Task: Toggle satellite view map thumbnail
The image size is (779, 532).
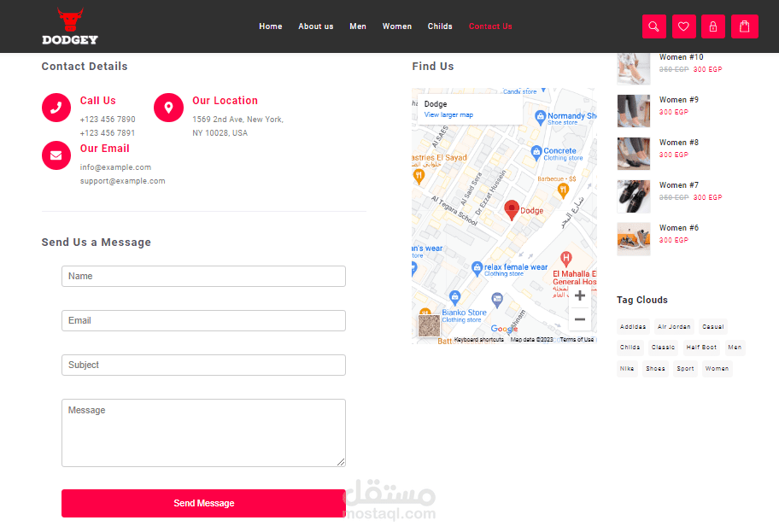Action: click(429, 325)
